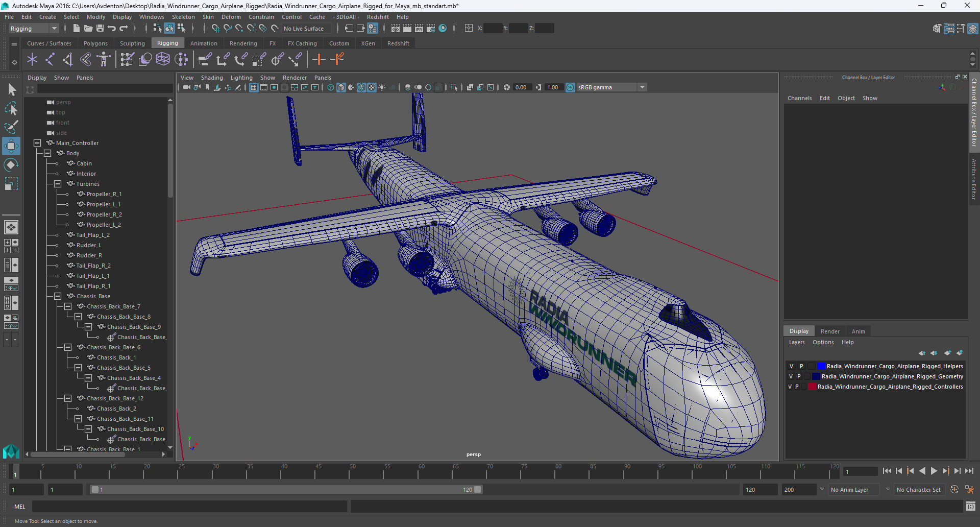Image resolution: width=980 pixels, height=527 pixels.
Task: Select the IK Handle shelf tool
Action: tap(67, 60)
